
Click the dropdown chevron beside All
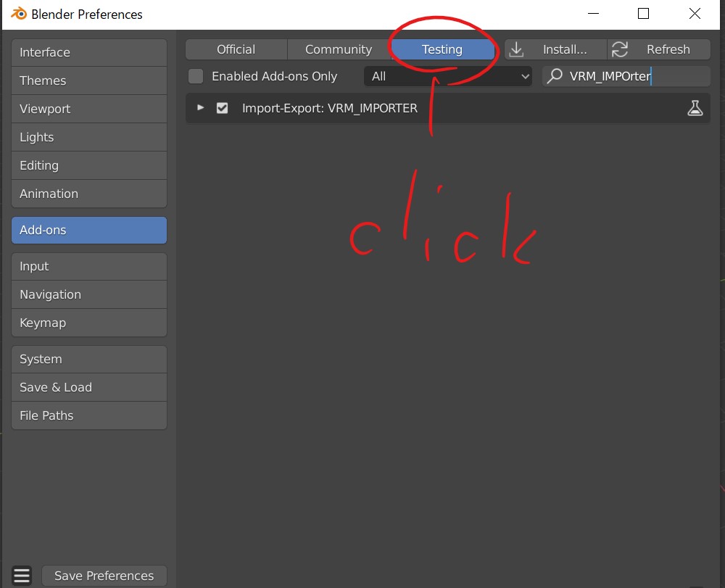[x=524, y=76]
